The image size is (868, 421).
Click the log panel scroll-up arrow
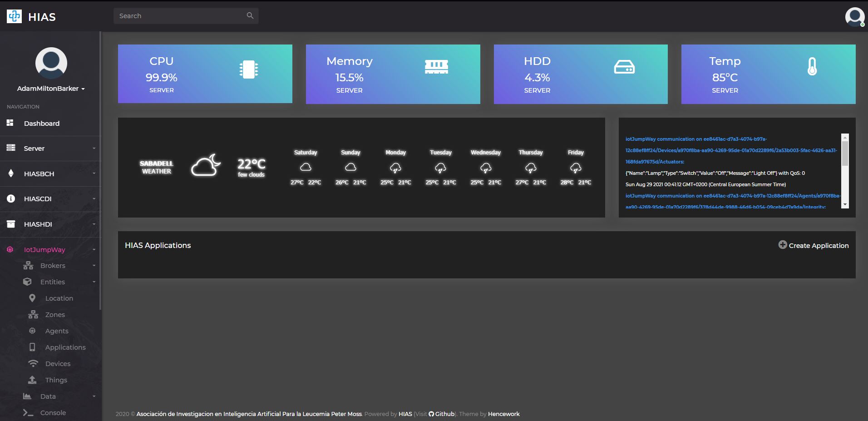845,137
